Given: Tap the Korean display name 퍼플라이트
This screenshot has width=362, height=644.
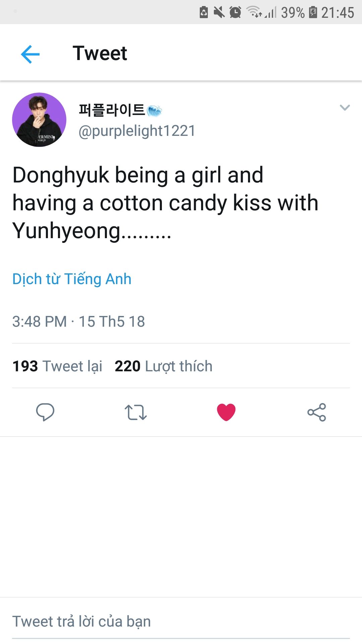Looking at the screenshot, I should tap(112, 110).
